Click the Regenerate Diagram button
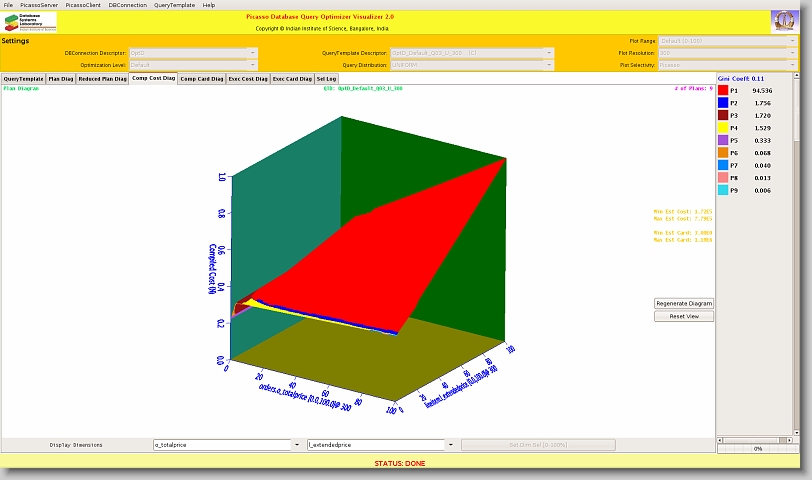The image size is (812, 480). 684,303
